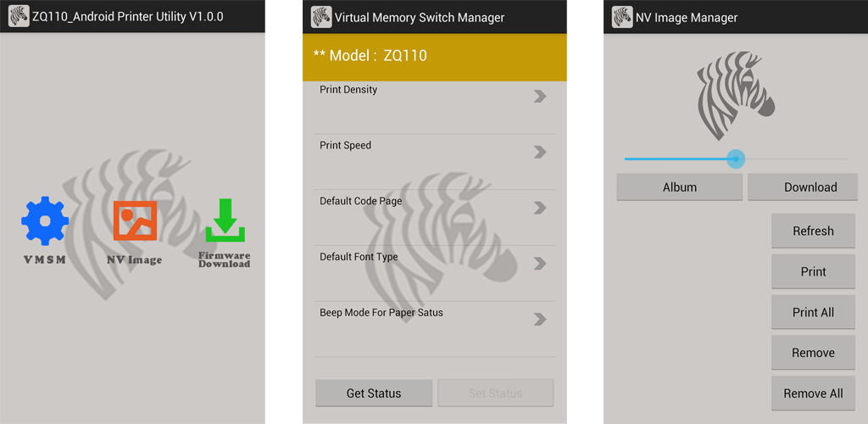The image size is (868, 424).
Task: Open Beep Mode For Paper Satus chevron
Action: pos(540,320)
